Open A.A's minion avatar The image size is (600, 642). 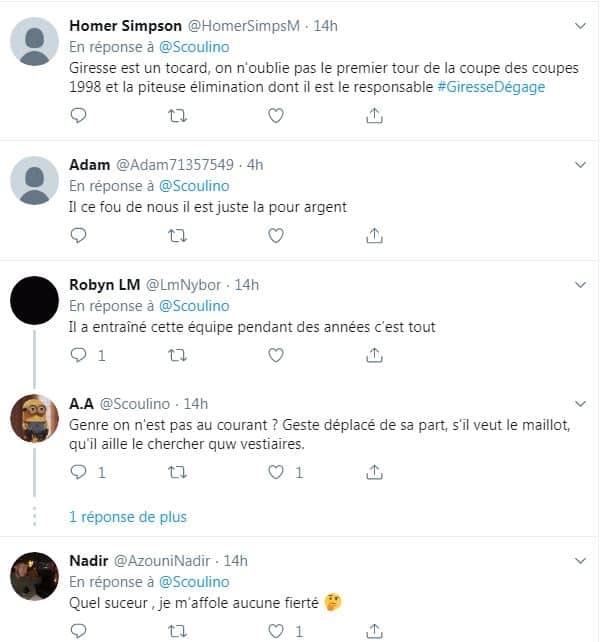[x=34, y=418]
